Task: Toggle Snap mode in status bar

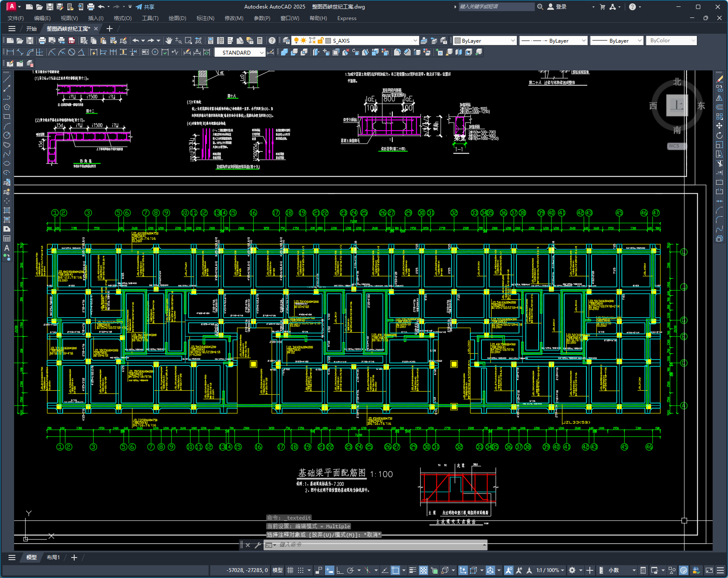Action: [301, 570]
